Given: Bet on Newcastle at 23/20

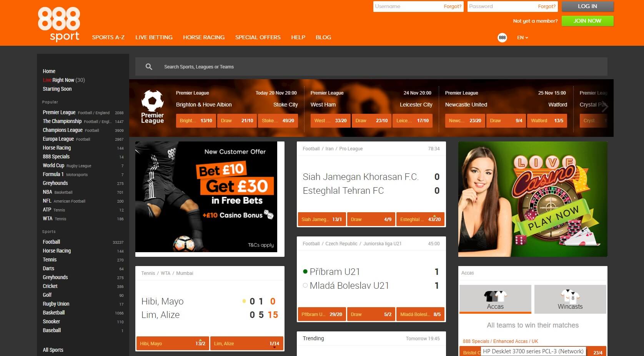Looking at the screenshot, I should pos(465,121).
